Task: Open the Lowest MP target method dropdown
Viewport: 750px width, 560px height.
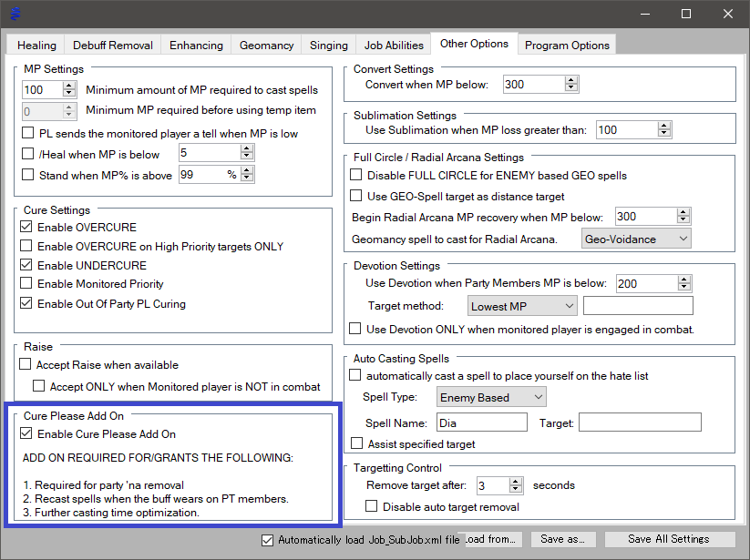Action: (x=522, y=306)
